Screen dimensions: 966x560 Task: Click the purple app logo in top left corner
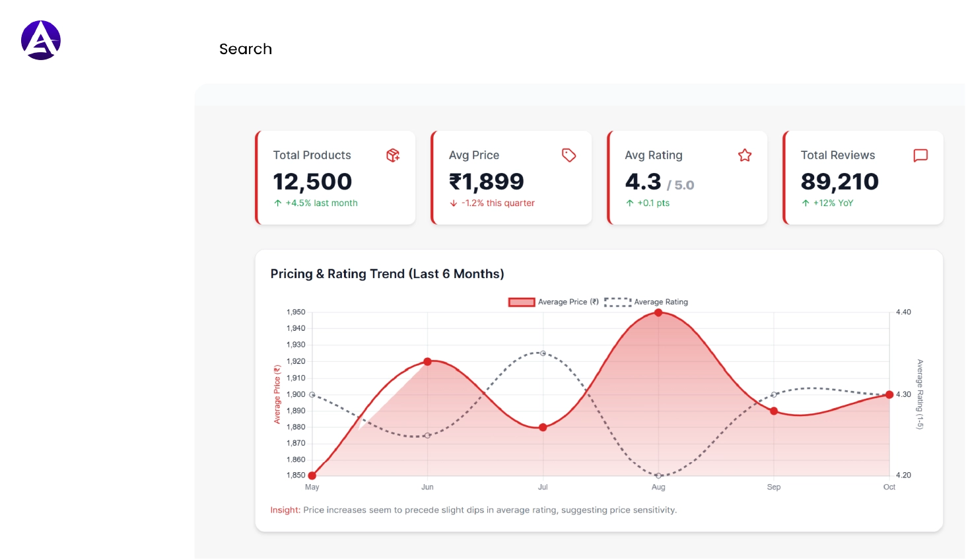point(41,40)
